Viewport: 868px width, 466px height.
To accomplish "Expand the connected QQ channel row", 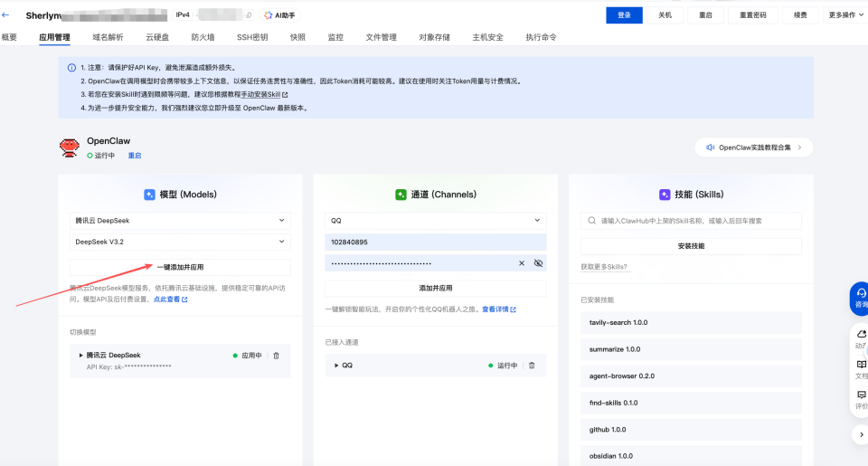I will point(336,366).
